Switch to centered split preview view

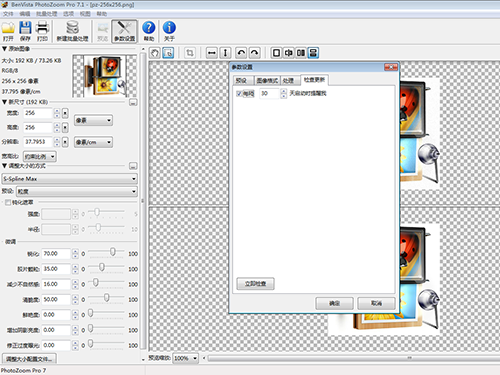(288, 53)
